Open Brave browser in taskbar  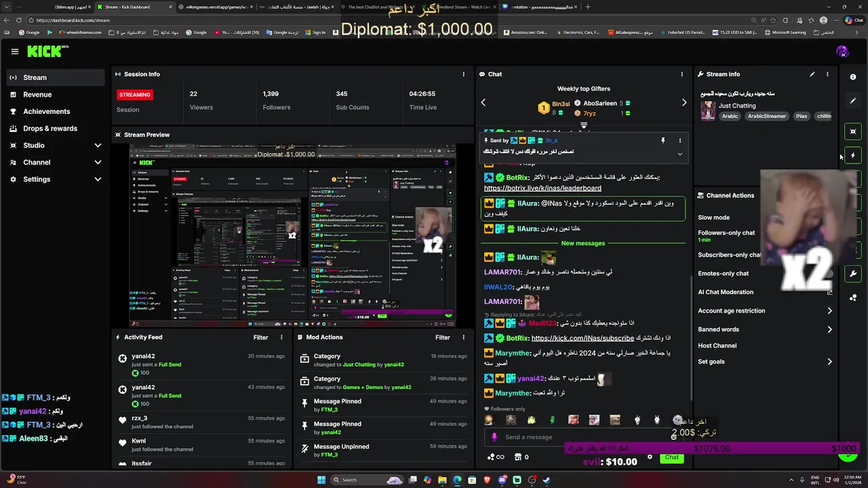[487, 480]
